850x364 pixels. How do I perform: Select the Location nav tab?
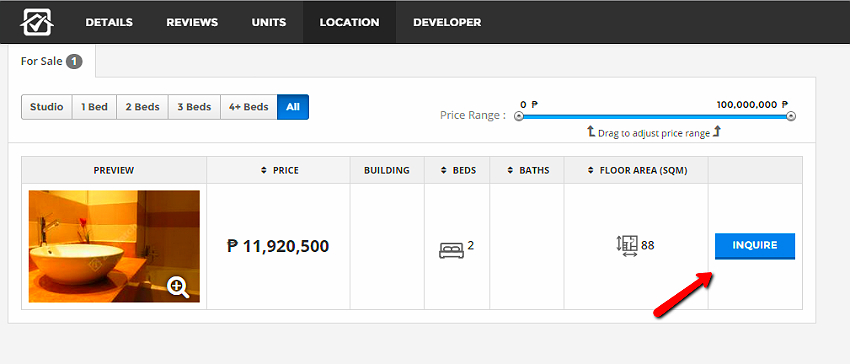[x=349, y=22]
